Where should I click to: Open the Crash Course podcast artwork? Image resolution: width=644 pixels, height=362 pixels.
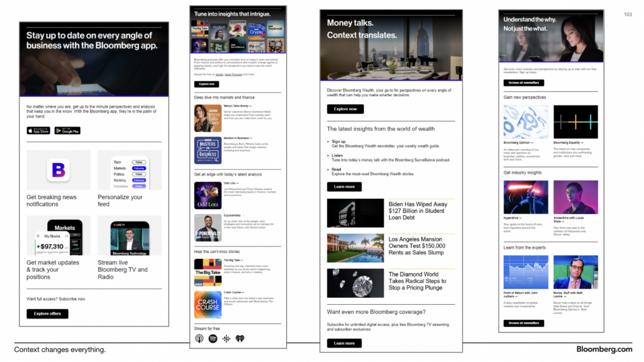coord(208,305)
